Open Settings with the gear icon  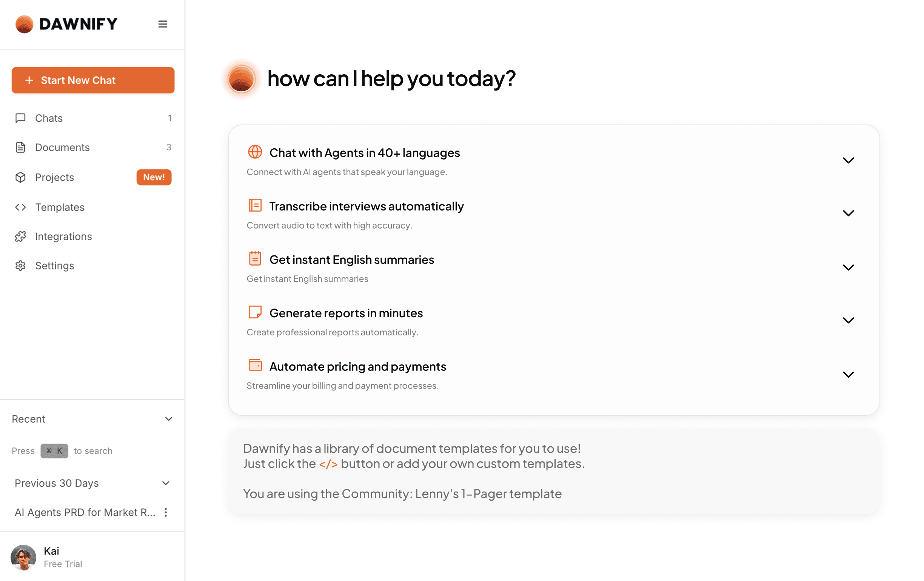[x=21, y=265]
